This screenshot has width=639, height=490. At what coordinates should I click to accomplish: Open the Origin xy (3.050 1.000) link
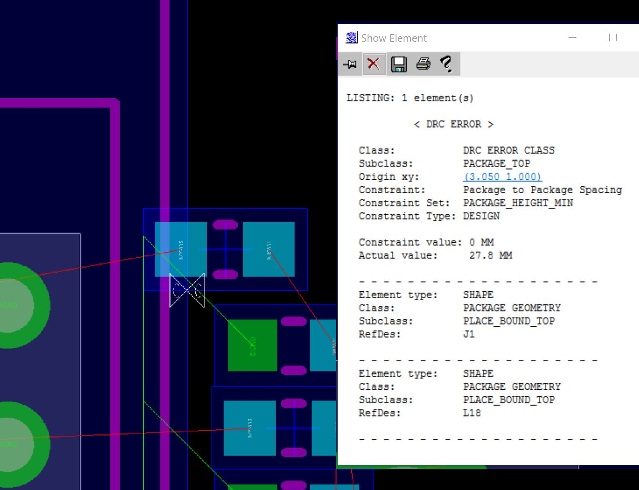pyautogui.click(x=502, y=177)
